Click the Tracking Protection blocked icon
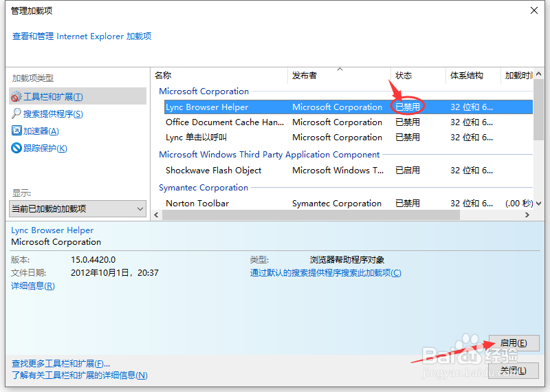 click(x=16, y=148)
